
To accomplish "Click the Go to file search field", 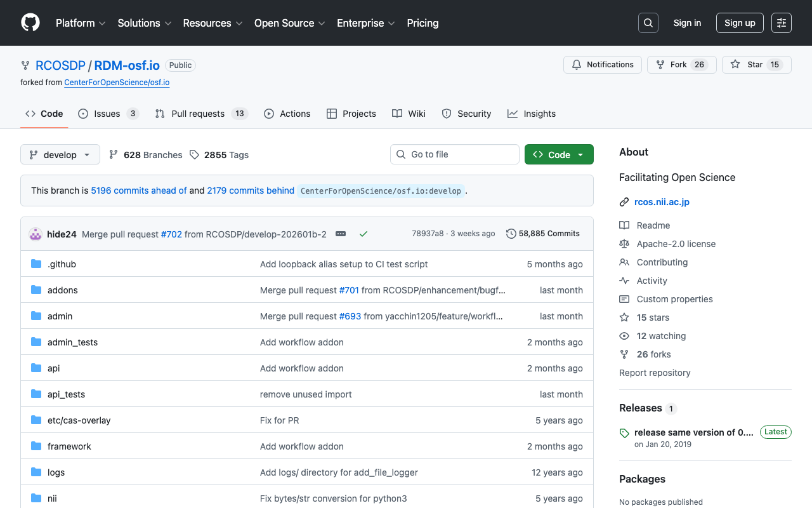I will pos(454,154).
